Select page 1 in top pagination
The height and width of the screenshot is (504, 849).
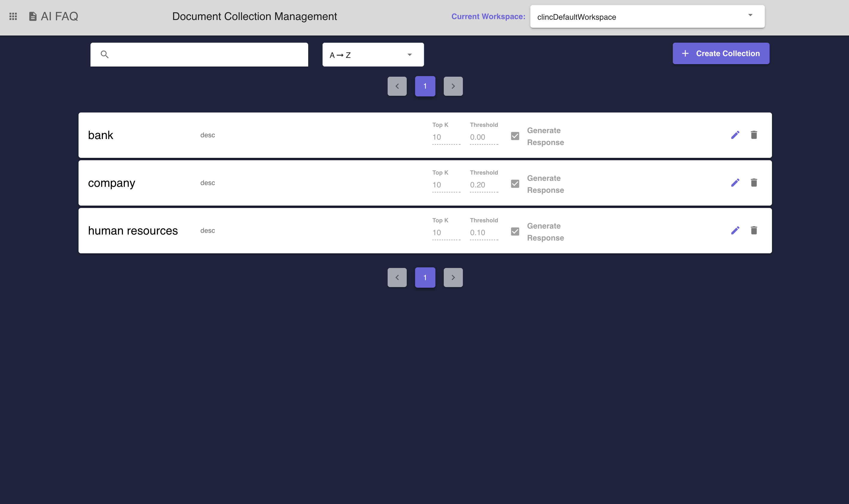[x=425, y=86]
